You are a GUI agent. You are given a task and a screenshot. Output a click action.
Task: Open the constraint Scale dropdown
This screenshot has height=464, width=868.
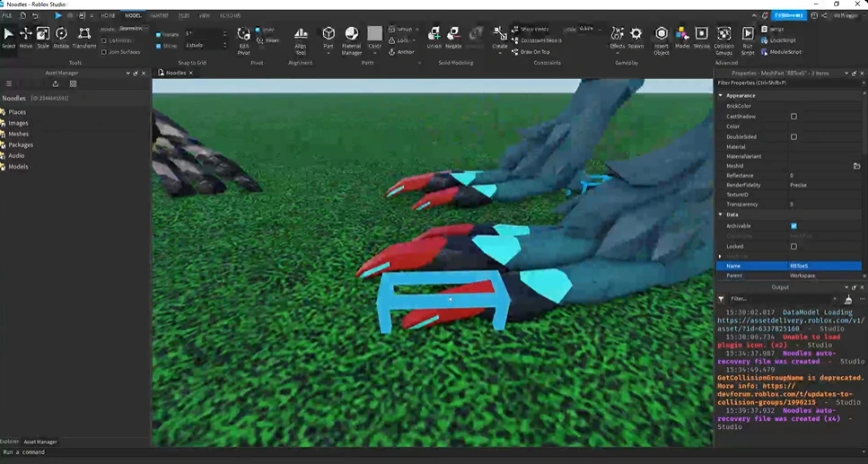click(590, 29)
